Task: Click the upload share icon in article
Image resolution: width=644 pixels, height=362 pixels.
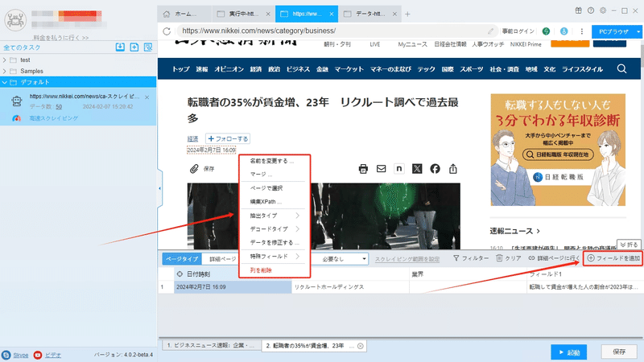Action: 453,169
